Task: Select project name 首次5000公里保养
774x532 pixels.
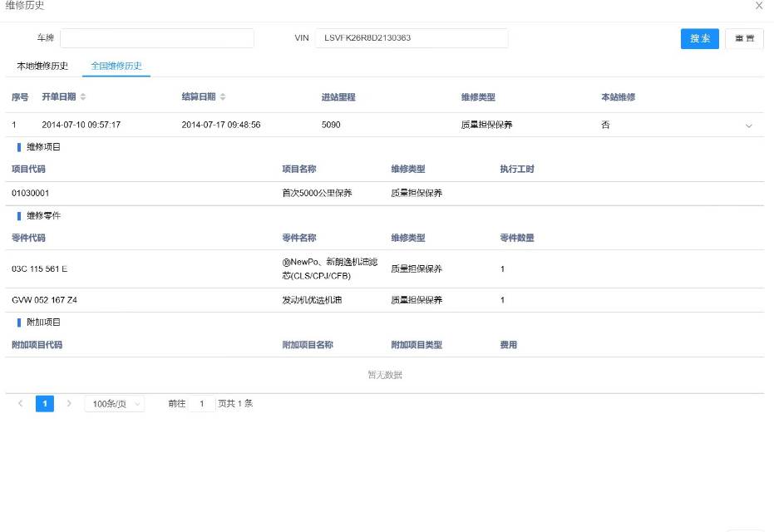Action: pos(317,193)
